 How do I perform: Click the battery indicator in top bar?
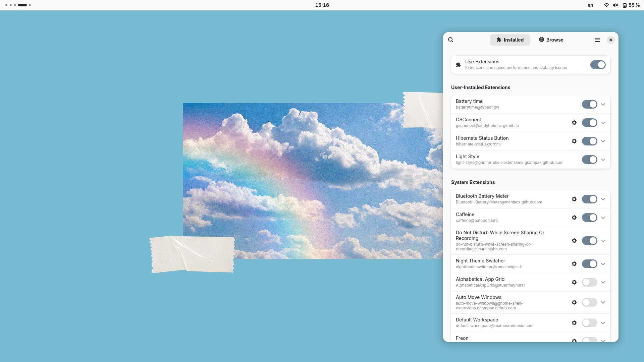coord(631,5)
